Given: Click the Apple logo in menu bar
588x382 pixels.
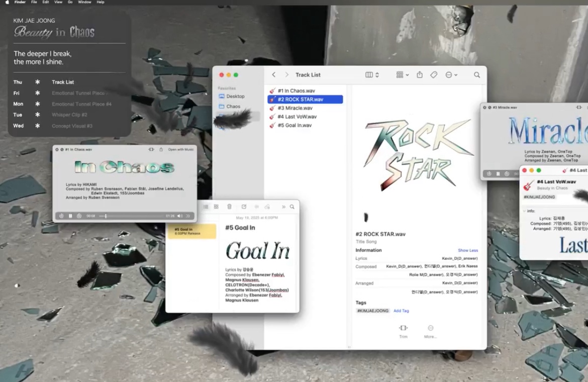Looking at the screenshot, I should (x=7, y=3).
